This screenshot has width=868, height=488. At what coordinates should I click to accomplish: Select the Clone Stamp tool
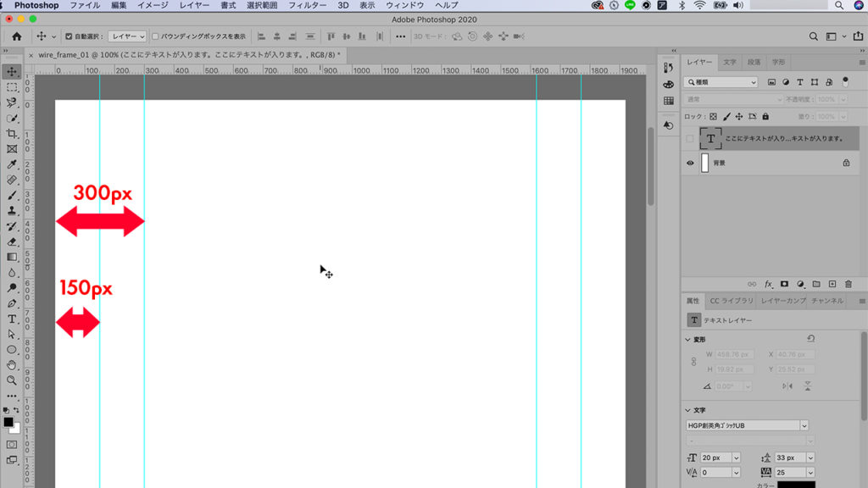(x=12, y=211)
